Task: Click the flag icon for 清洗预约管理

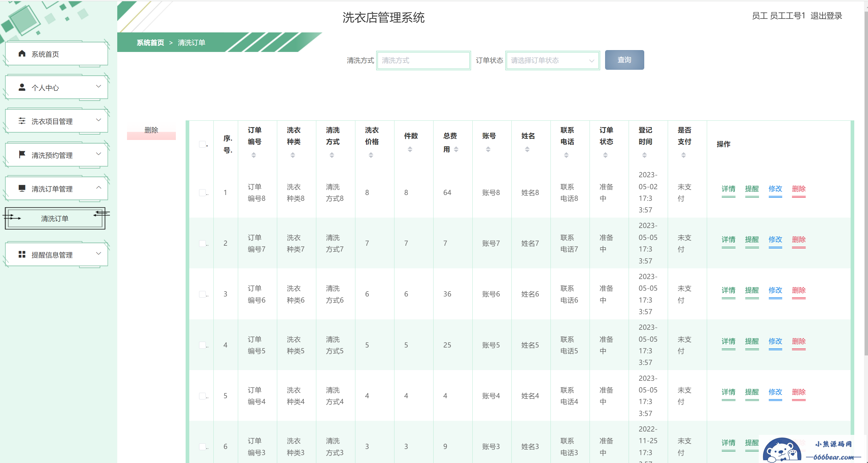Action: coord(22,154)
